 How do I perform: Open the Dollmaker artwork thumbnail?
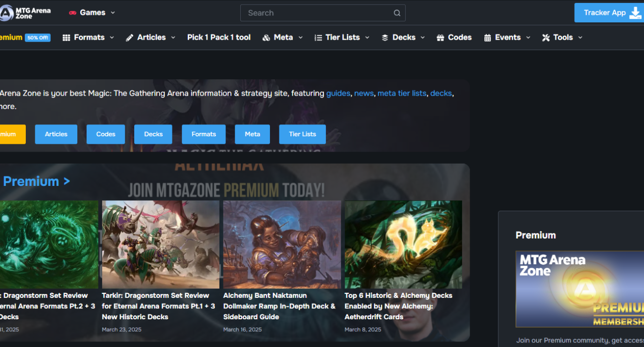click(x=282, y=244)
